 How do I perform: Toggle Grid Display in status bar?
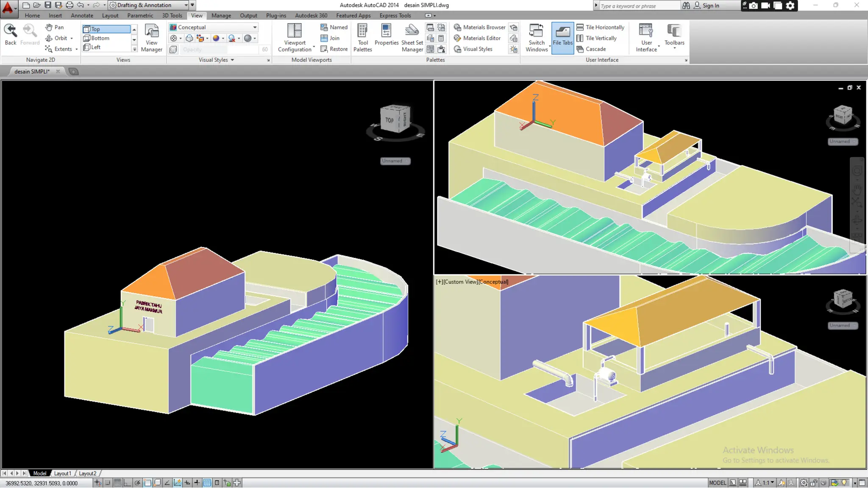tap(117, 482)
